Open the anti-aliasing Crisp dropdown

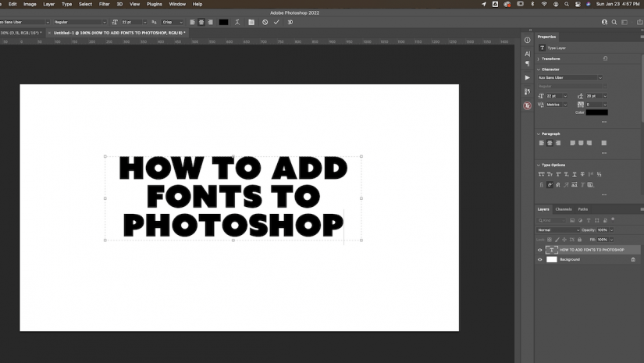coord(173,22)
